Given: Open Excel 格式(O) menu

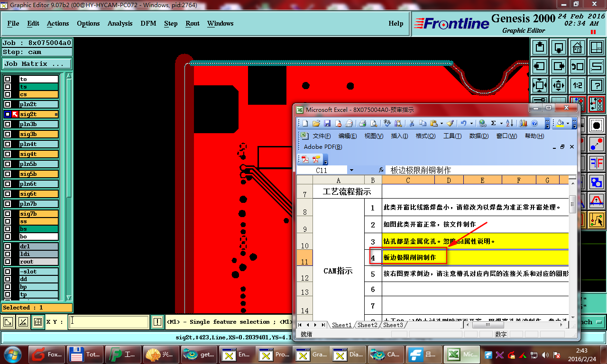Looking at the screenshot, I should tap(425, 136).
